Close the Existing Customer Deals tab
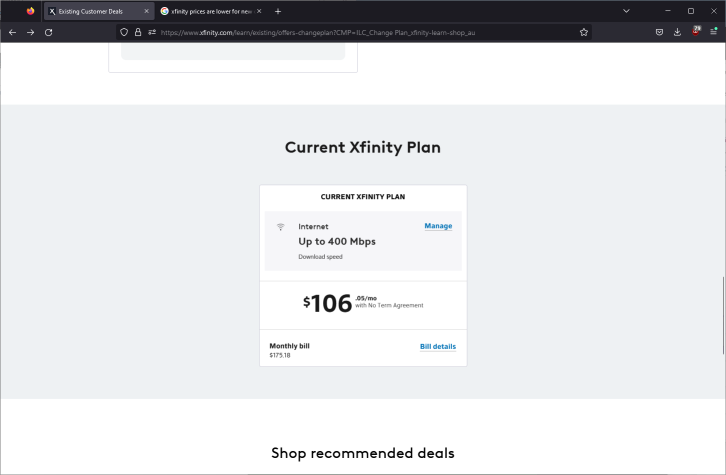Viewport: 726px width, 475px height. [147, 11]
